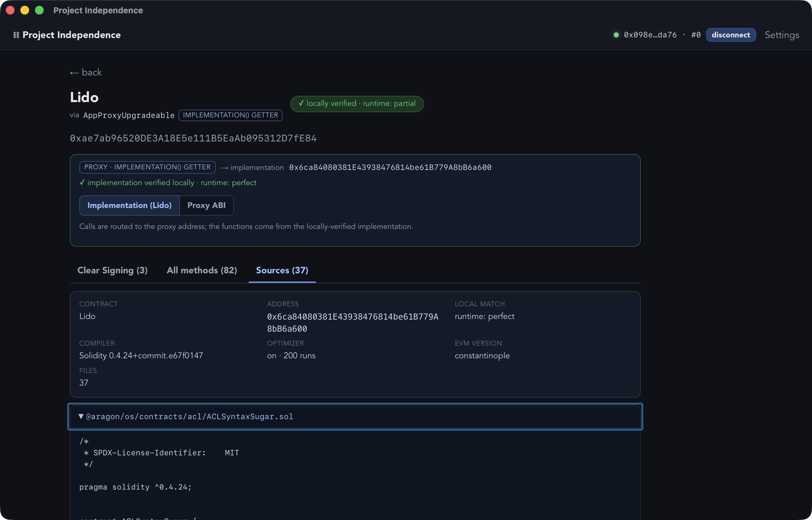Image resolution: width=812 pixels, height=520 pixels.
Task: Click the implementation address in the proxy panel
Action: coord(390,167)
